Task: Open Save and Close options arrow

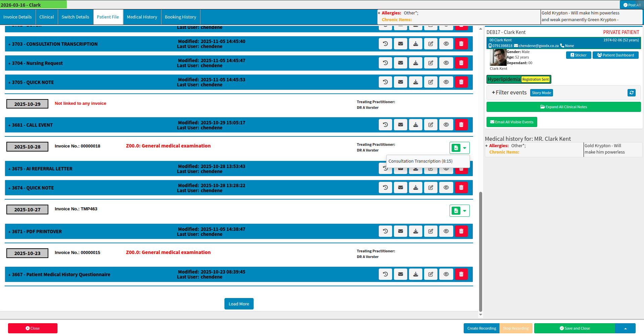Action: click(x=625, y=328)
